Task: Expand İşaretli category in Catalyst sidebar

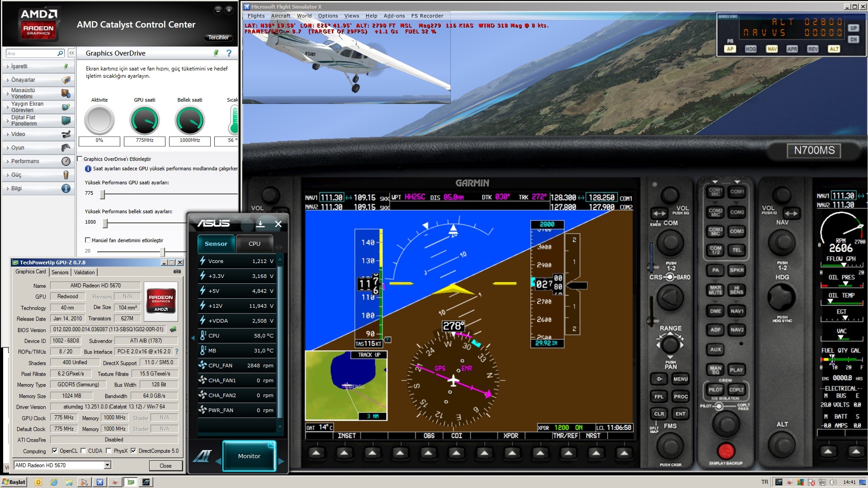Action: 38,66
